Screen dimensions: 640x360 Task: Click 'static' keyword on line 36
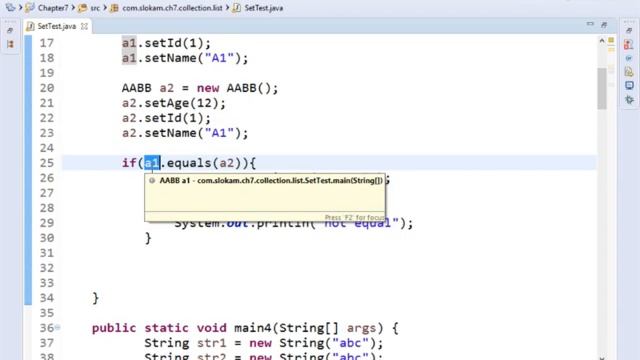coord(166,328)
